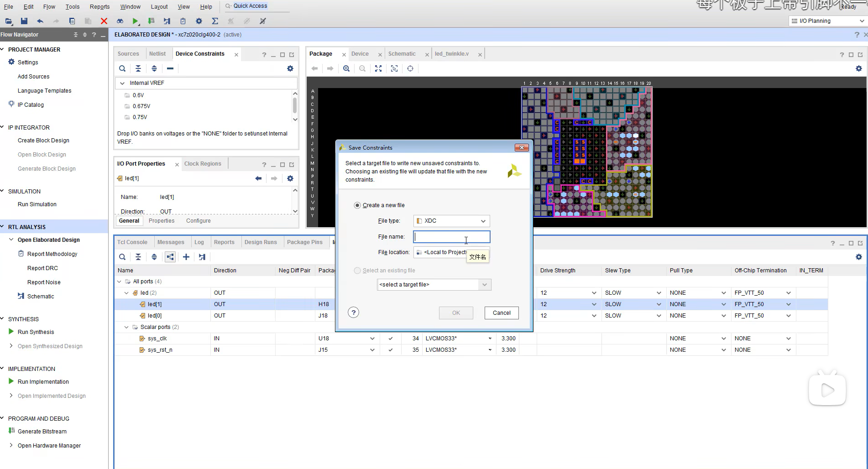868x469 pixels.
Task: Open File type XDC dropdown
Action: 452,221
